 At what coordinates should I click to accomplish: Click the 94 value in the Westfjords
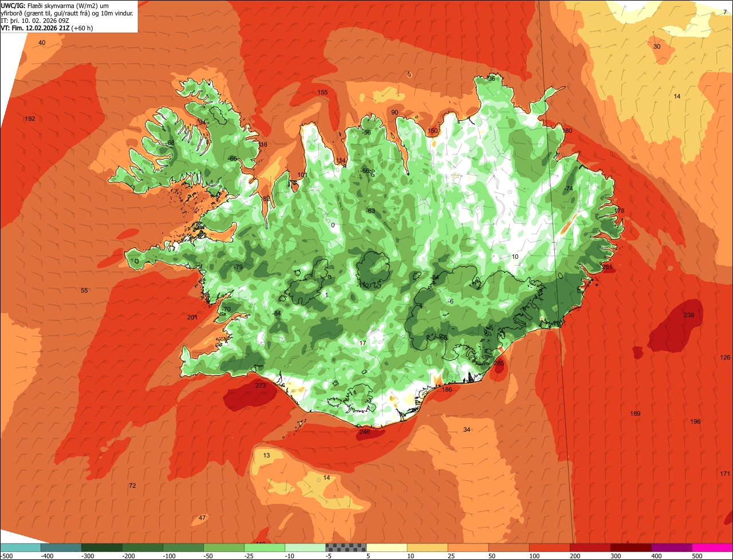point(202,123)
